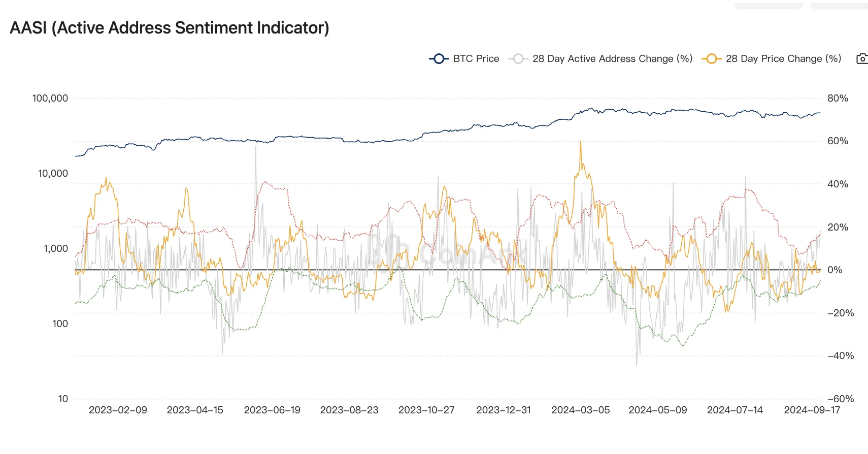
Task: Click the 100,000 left axis label
Action: click(50, 98)
